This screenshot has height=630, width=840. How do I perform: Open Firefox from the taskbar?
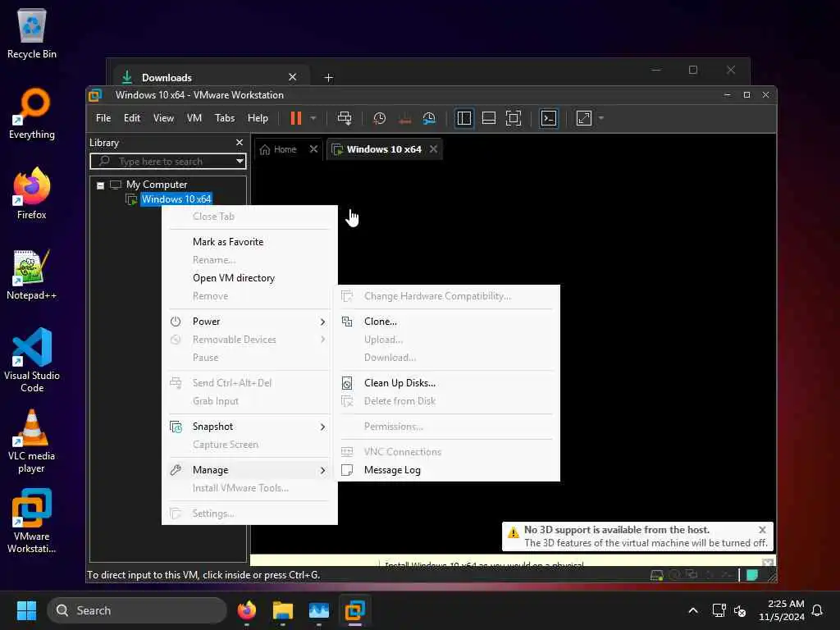(246, 610)
